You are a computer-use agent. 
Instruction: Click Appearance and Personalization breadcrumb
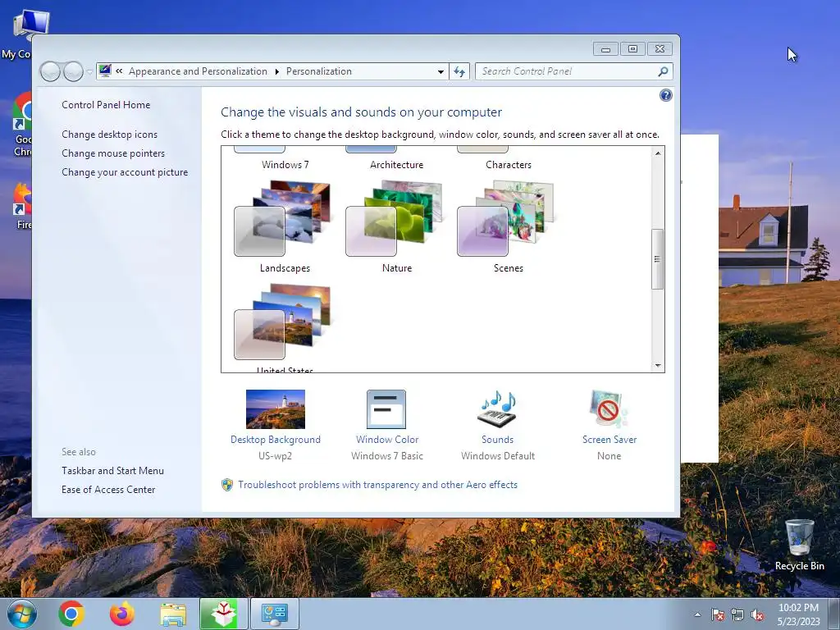(x=198, y=71)
